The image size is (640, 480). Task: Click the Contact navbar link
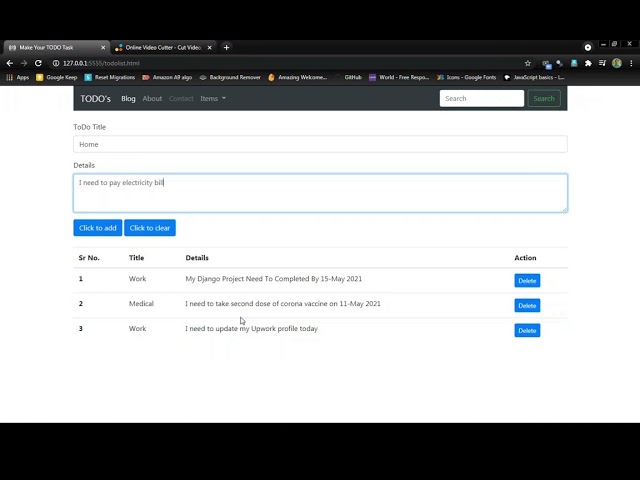click(x=181, y=99)
